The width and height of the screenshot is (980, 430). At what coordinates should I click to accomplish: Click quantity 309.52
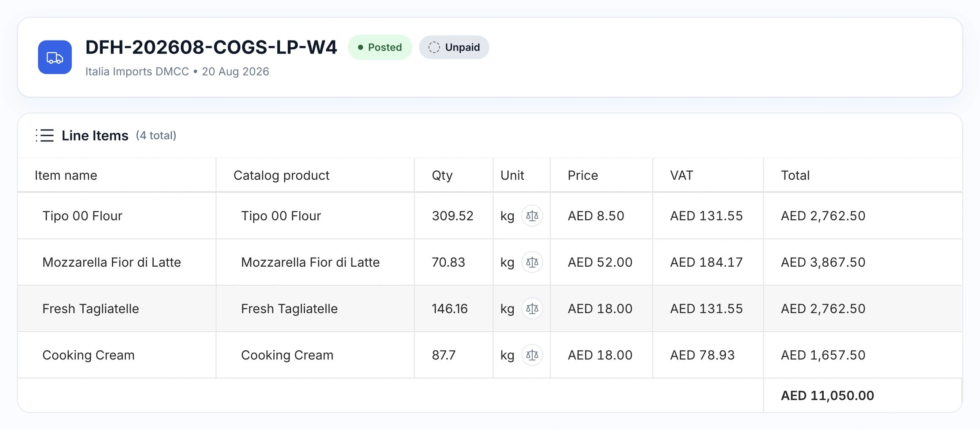[452, 216]
